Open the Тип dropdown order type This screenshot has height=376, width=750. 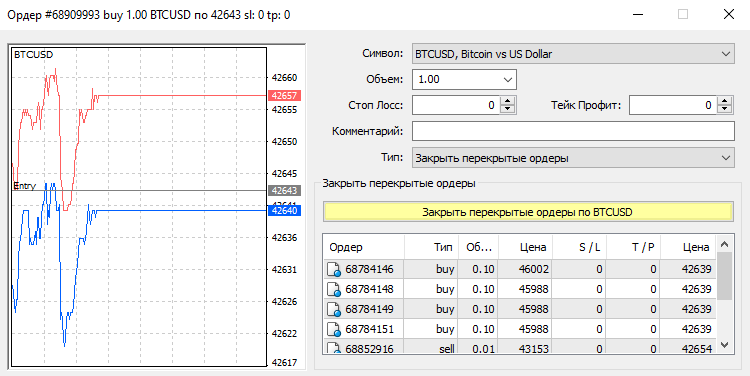573,158
